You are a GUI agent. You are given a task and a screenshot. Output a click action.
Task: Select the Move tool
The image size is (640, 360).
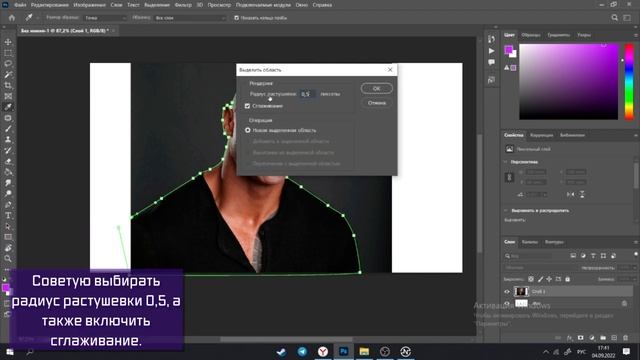(8, 42)
